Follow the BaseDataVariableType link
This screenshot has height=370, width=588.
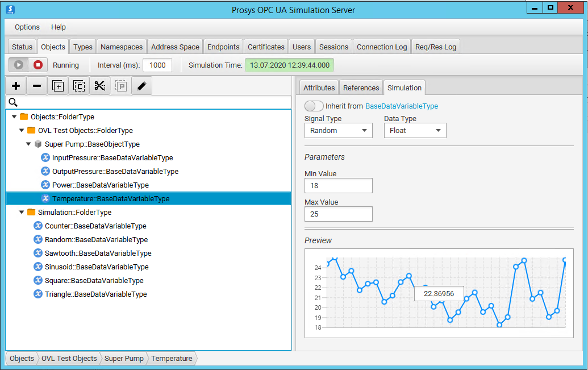point(402,106)
